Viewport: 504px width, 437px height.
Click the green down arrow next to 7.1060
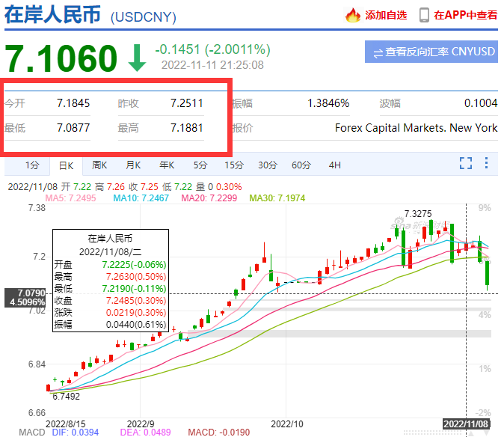point(137,58)
